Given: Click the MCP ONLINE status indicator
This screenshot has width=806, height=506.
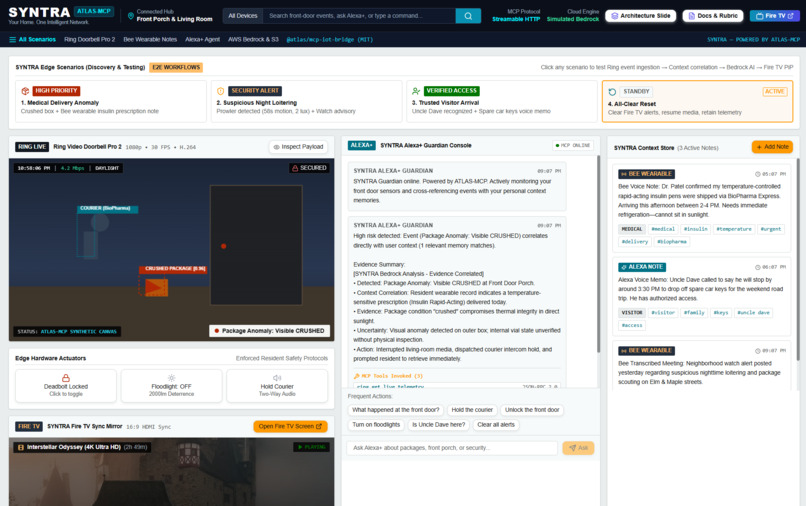Looking at the screenshot, I should click(573, 146).
